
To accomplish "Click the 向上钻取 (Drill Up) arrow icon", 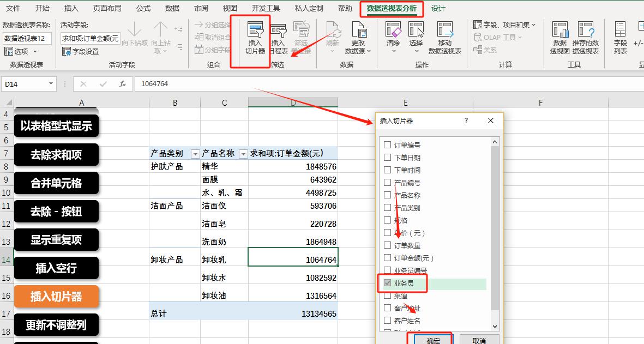I will pyautogui.click(x=160, y=29).
